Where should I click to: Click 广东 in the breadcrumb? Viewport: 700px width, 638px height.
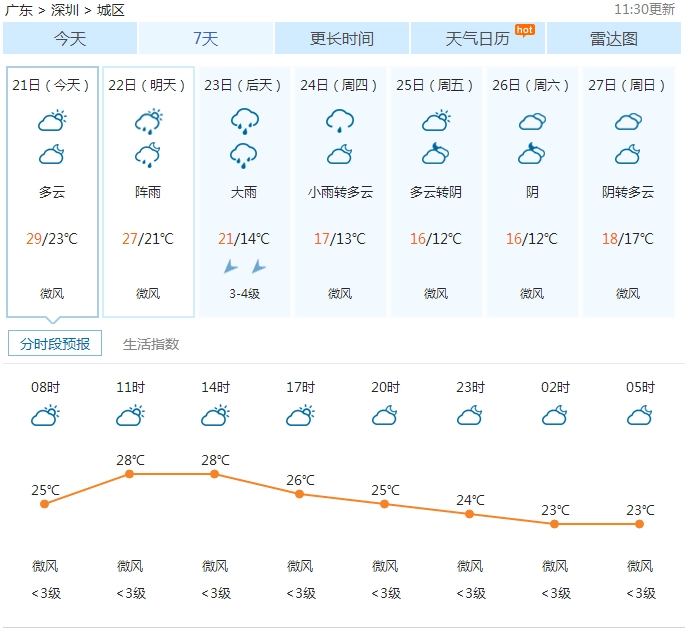click(19, 10)
